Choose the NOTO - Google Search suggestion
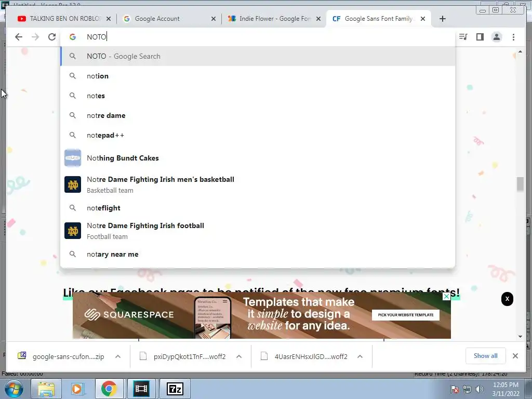The height and width of the screenshot is (399, 532). coord(258,56)
